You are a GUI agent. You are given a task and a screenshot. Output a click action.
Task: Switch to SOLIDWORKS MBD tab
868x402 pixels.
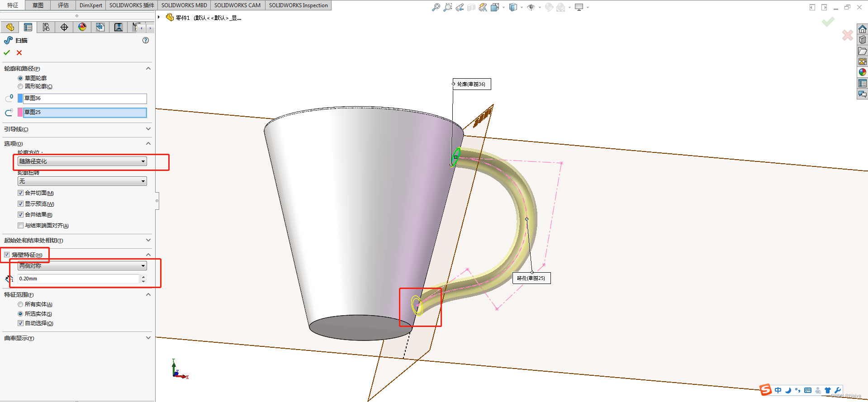[x=184, y=5]
